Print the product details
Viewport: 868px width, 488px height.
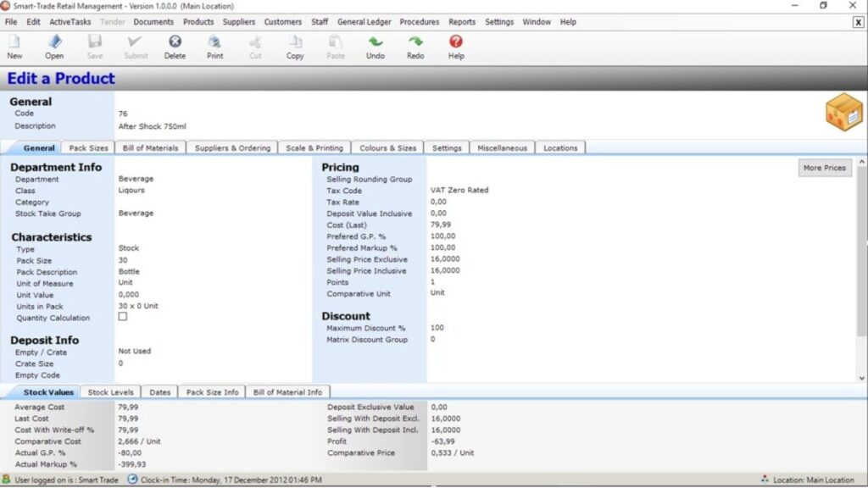point(214,47)
